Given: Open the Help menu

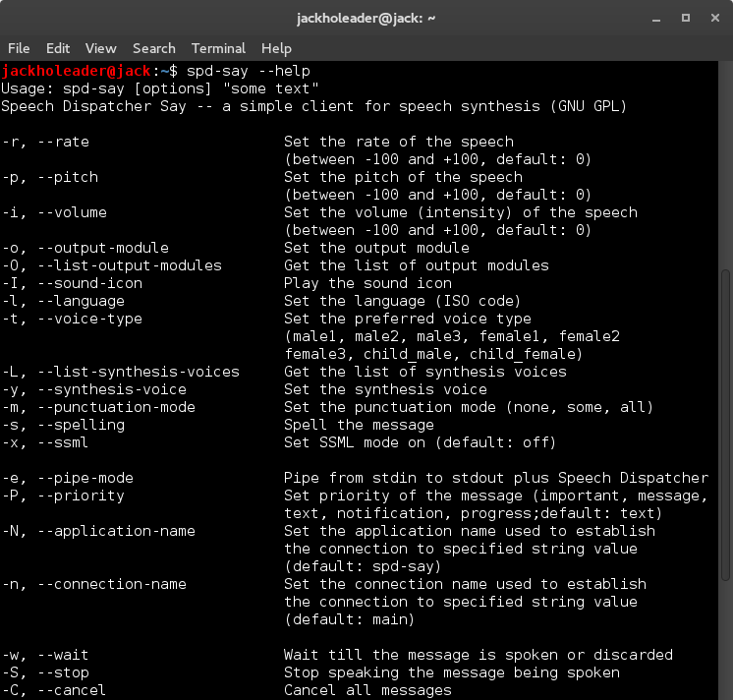Looking at the screenshot, I should tap(276, 48).
